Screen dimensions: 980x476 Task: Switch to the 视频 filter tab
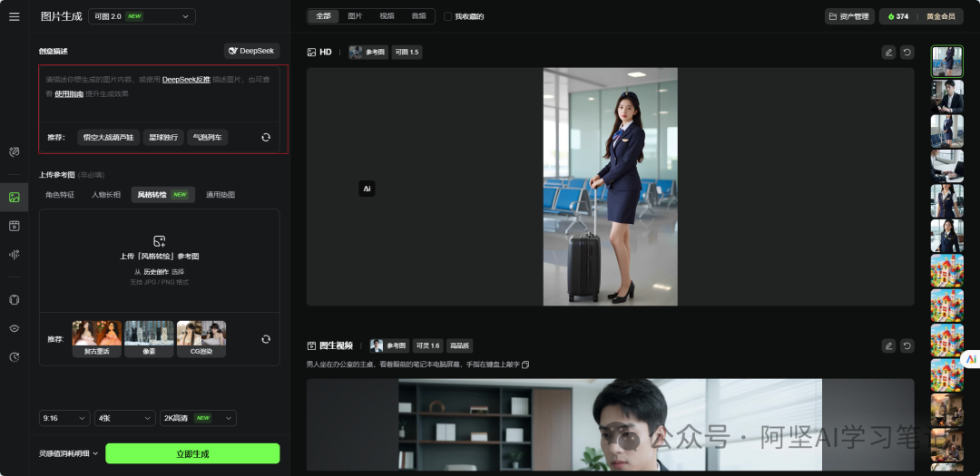387,16
